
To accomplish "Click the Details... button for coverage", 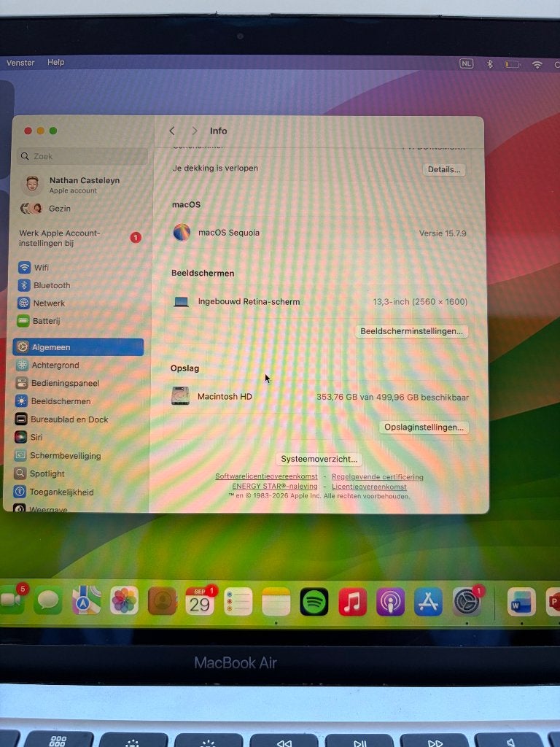I will click(x=444, y=169).
